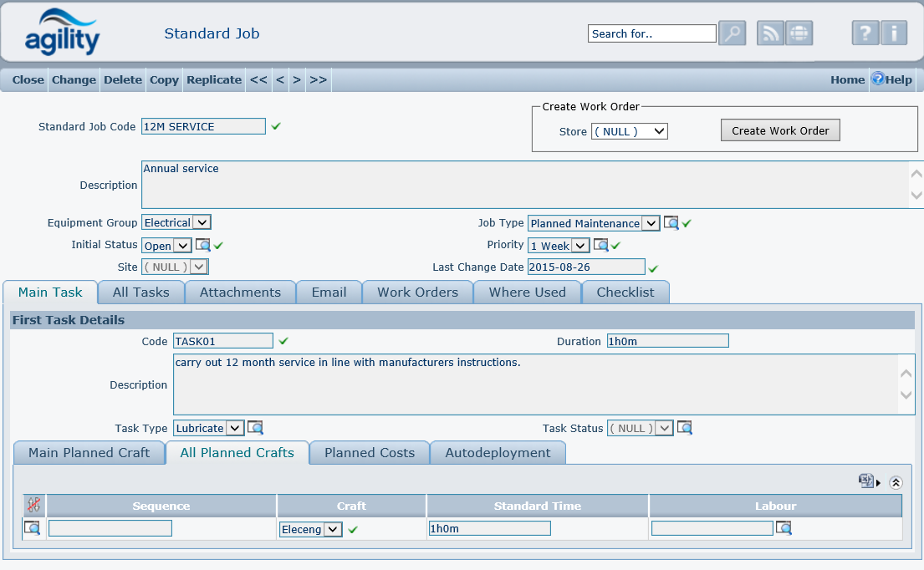Open lookup icon beside Task Type
This screenshot has width=924, height=570.
coord(256,428)
